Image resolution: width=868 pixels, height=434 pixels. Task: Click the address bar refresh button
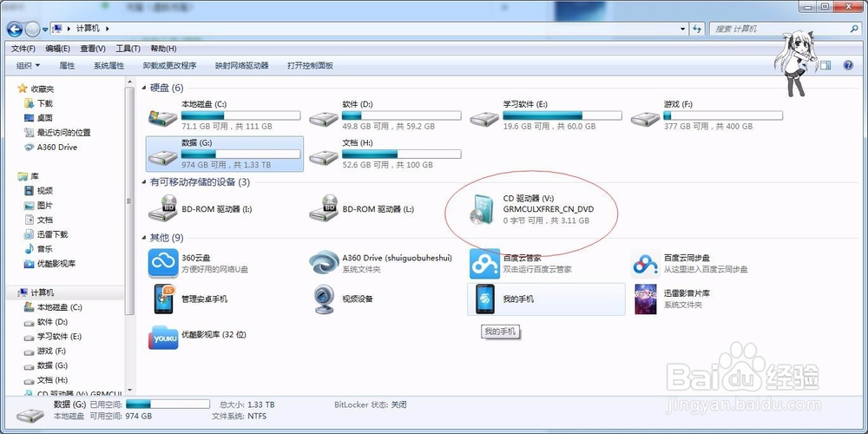tap(697, 29)
